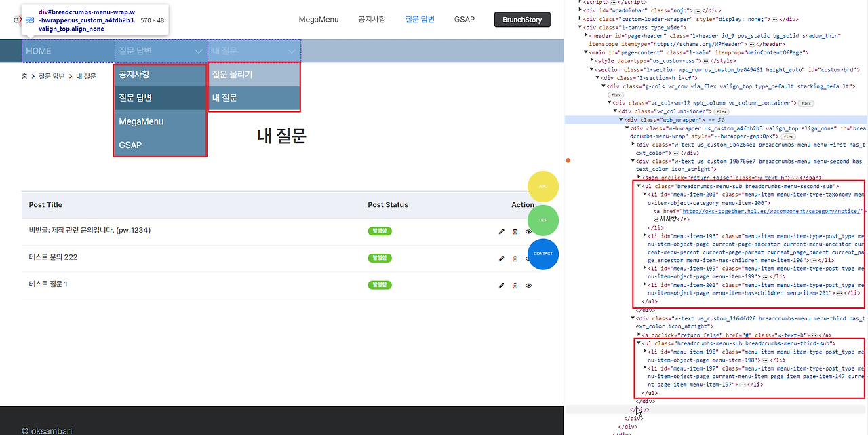This screenshot has width=868, height=435.
Task: Edit the 비번글 post with pencil icon
Action: [x=501, y=231]
